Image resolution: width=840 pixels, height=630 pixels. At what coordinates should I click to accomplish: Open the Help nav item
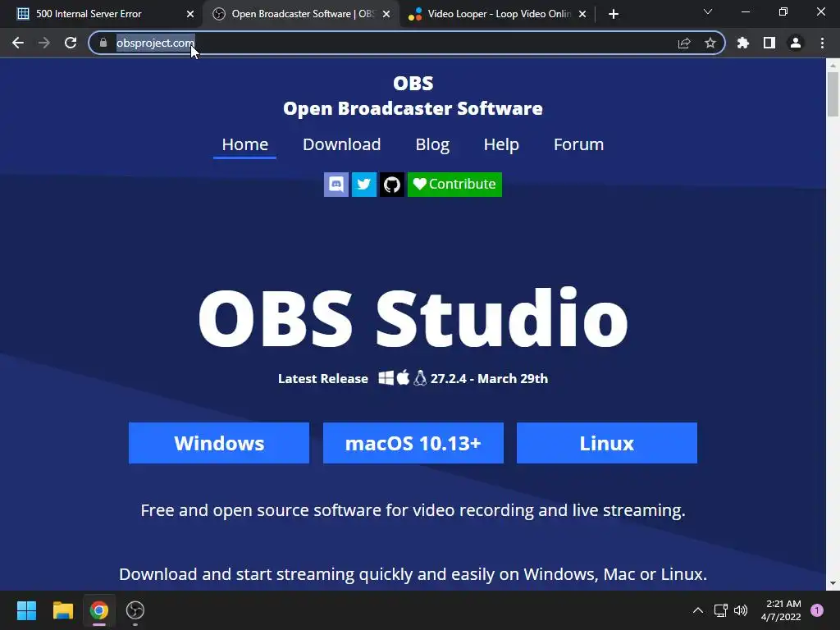point(501,144)
